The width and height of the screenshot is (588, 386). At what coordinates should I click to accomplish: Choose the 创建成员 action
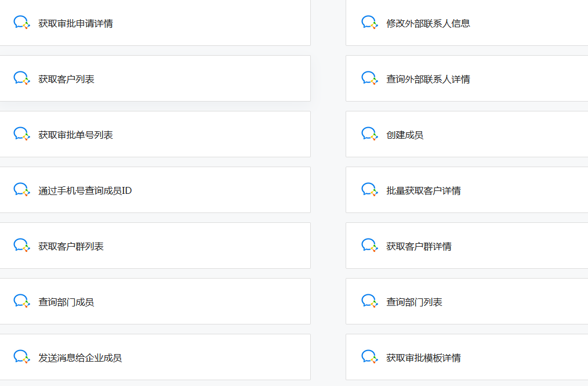click(467, 134)
